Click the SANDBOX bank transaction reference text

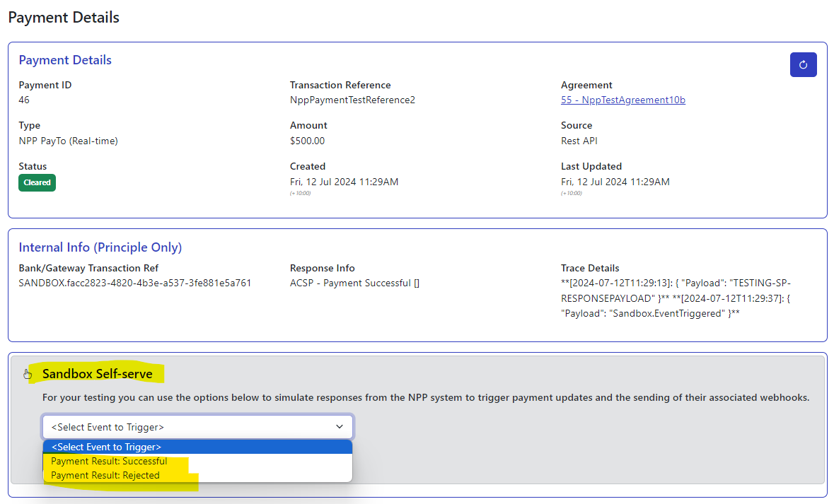coord(134,283)
